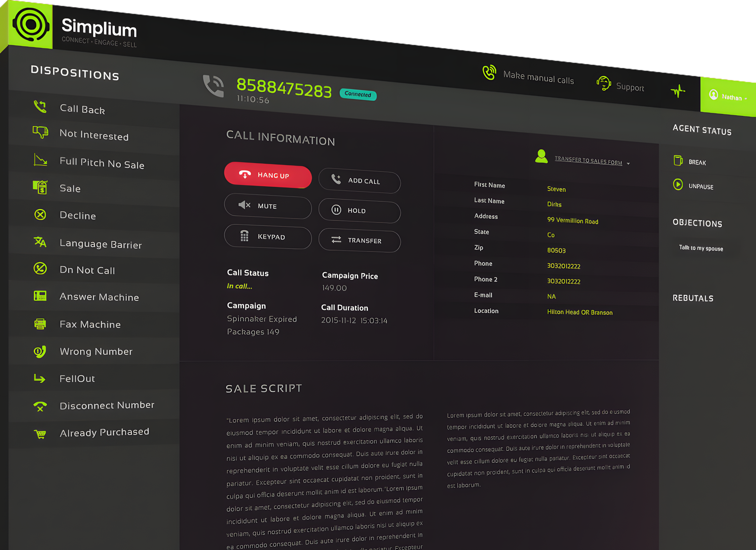Select the Sale disposition
Screen dimensions: 756x550
pyautogui.click(x=70, y=188)
